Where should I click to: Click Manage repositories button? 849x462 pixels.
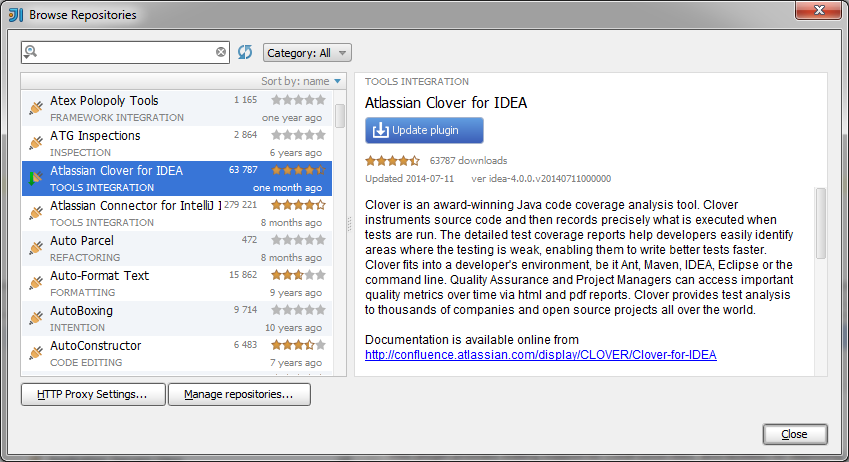(x=239, y=395)
